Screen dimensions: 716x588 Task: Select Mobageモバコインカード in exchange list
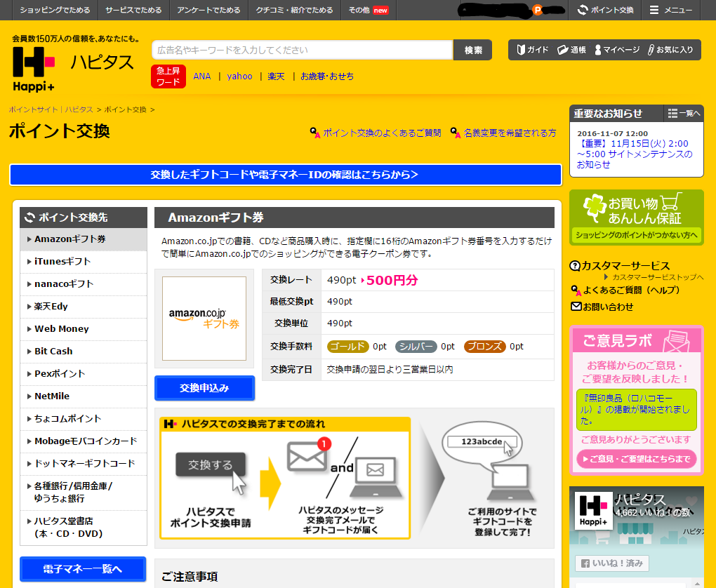(x=84, y=441)
